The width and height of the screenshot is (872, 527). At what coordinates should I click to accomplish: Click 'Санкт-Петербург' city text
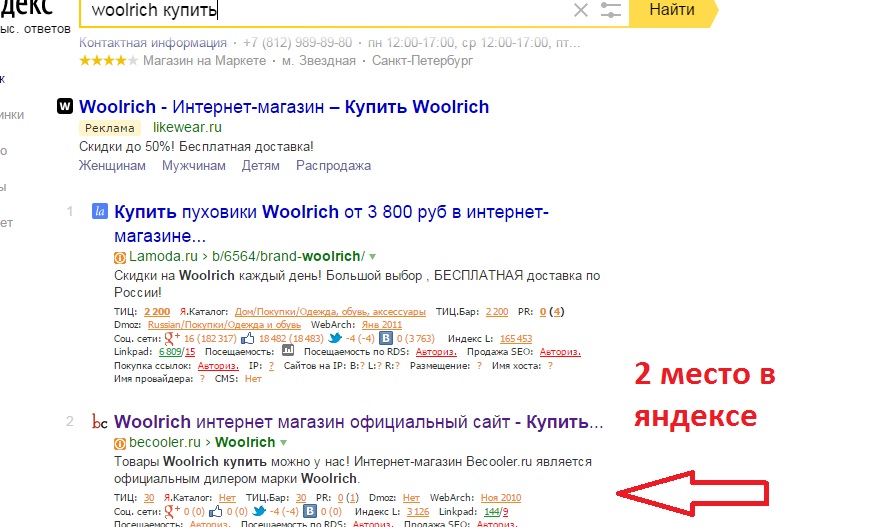coord(422,61)
